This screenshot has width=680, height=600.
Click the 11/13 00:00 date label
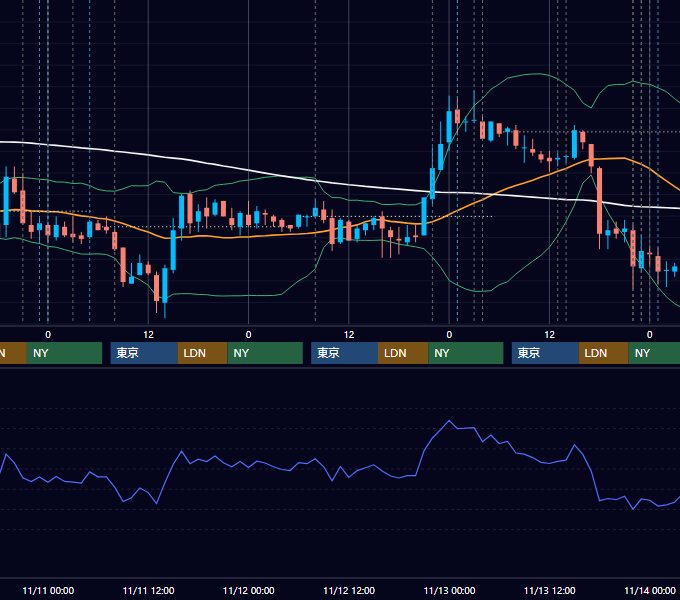point(449,590)
